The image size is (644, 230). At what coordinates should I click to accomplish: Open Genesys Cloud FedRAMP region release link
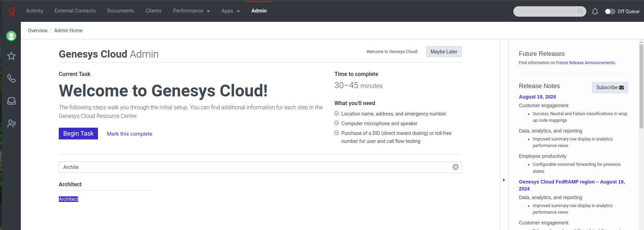coord(572,185)
